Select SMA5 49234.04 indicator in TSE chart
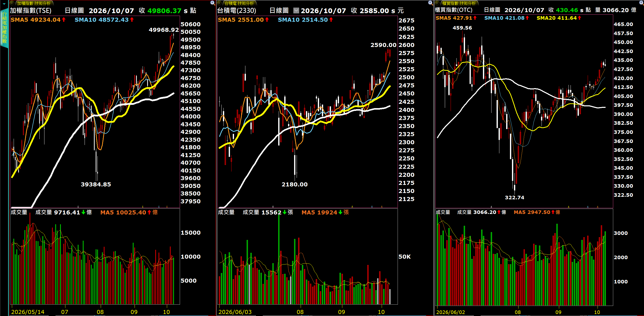This screenshot has width=644, height=316. tap(38, 20)
